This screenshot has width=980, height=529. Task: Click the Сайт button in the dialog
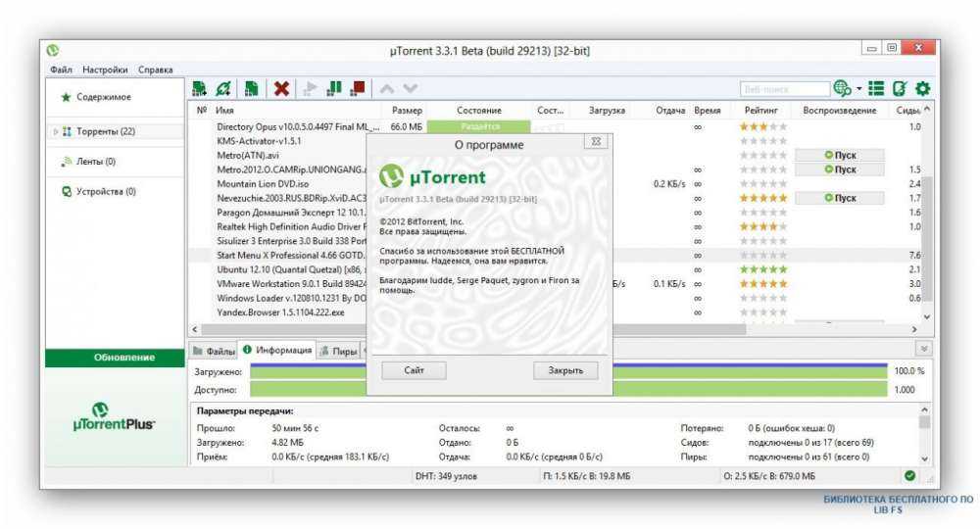415,370
